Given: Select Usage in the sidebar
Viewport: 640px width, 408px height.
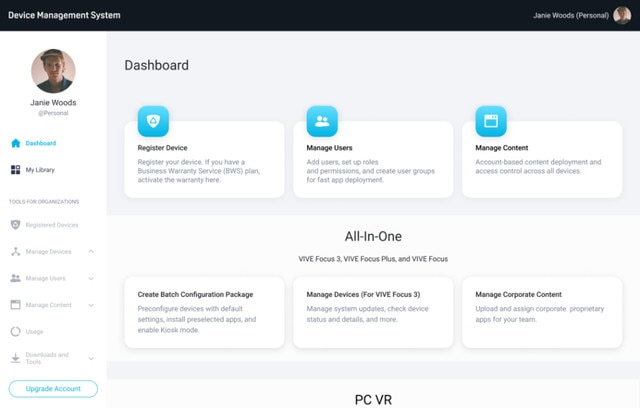Looking at the screenshot, I should pos(34,332).
